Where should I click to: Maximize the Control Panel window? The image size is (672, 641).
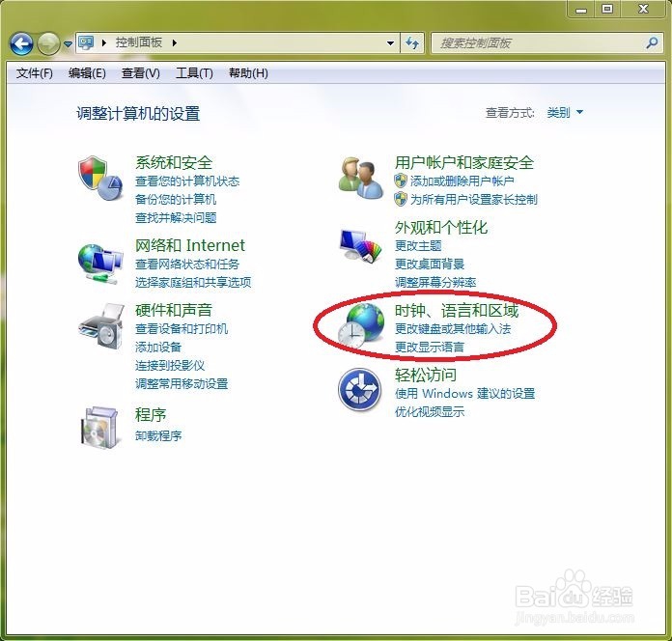point(607,9)
